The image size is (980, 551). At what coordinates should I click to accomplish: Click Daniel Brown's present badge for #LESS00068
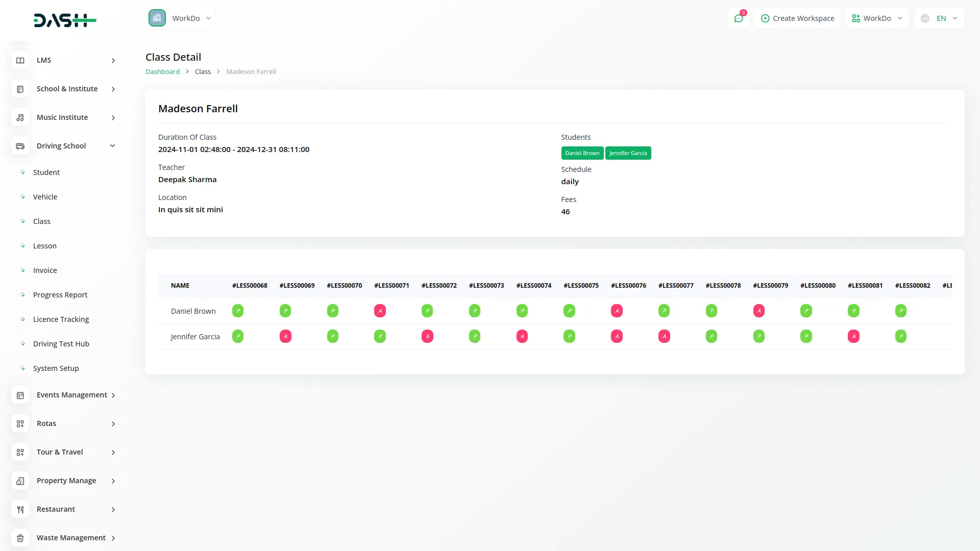(x=238, y=311)
